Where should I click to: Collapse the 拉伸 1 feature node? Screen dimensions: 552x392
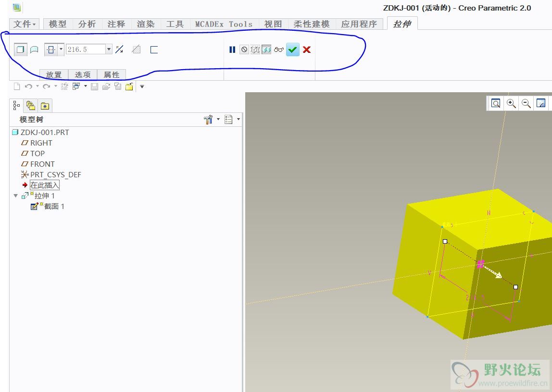pos(15,196)
